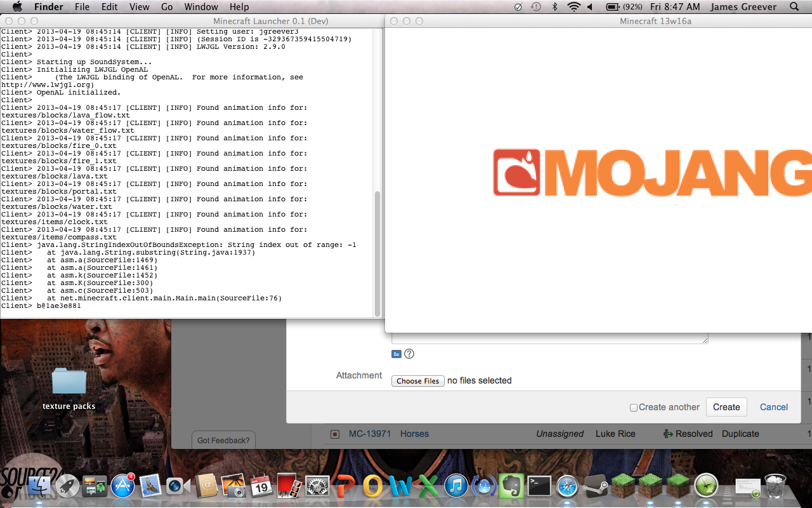This screenshot has height=508, width=812.
Task: Click the Bluetooth menu bar icon
Action: click(x=554, y=7)
